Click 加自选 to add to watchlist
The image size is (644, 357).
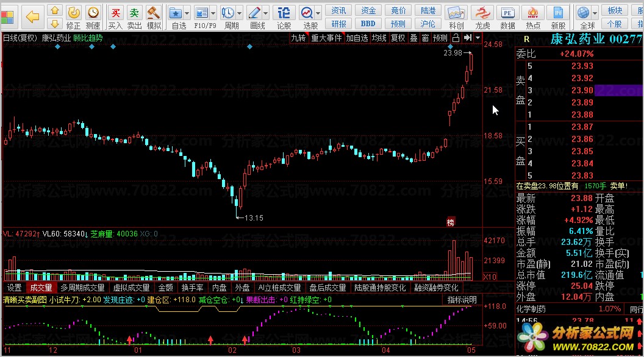(357, 38)
